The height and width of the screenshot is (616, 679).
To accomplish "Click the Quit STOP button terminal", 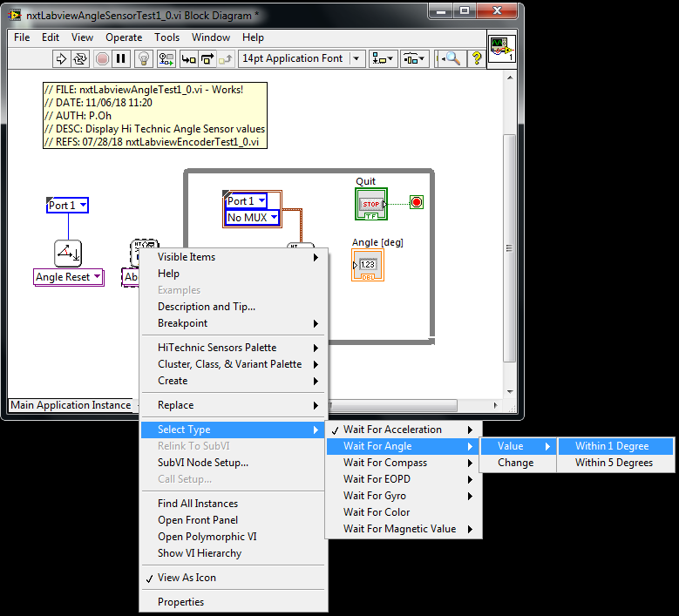I will coord(371,204).
